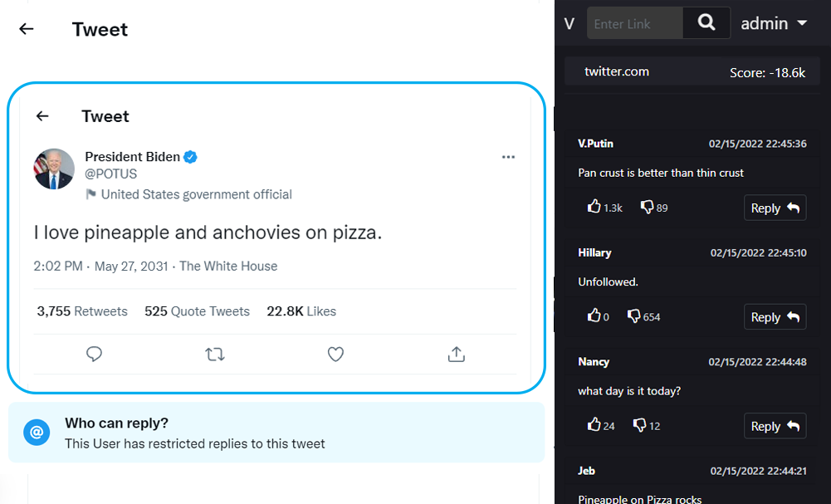Click the top back arrow next to Tweet
831x504 pixels.
(27, 29)
